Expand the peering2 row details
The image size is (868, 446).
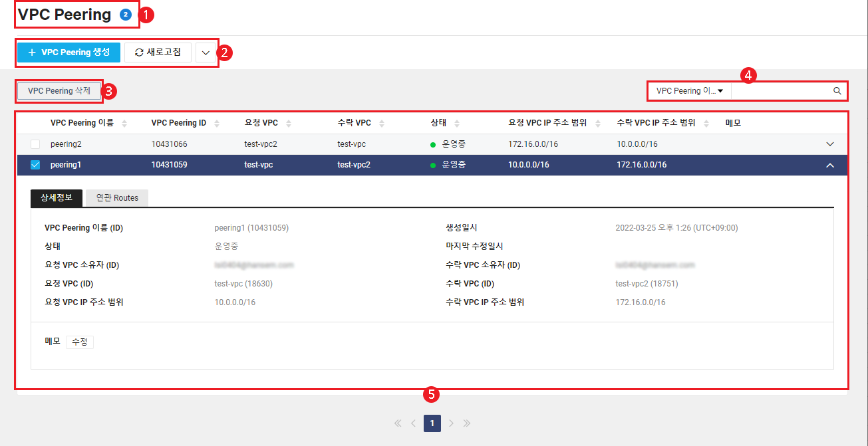point(829,144)
